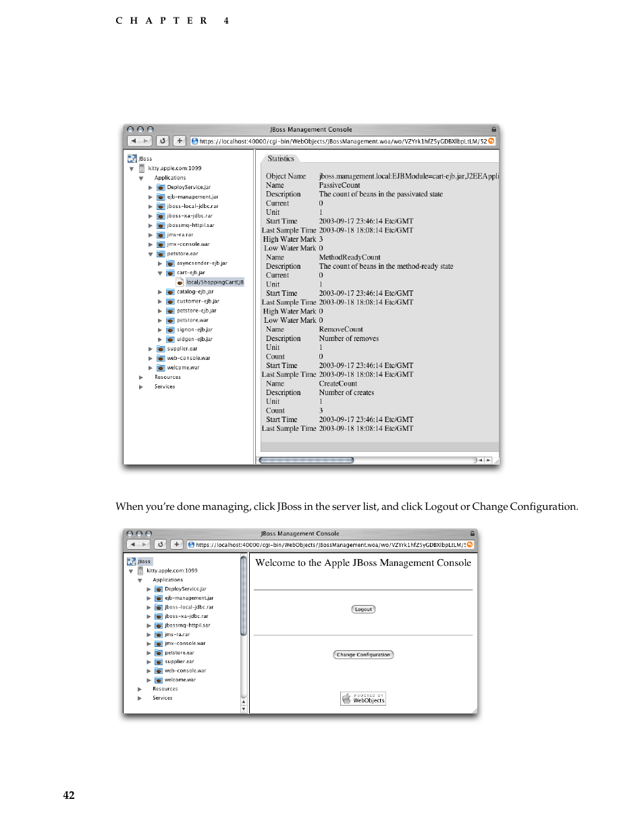Click the horizontal scrollbar thumb under the statistics panel
The width and height of the screenshot is (644, 834).
pos(306,460)
